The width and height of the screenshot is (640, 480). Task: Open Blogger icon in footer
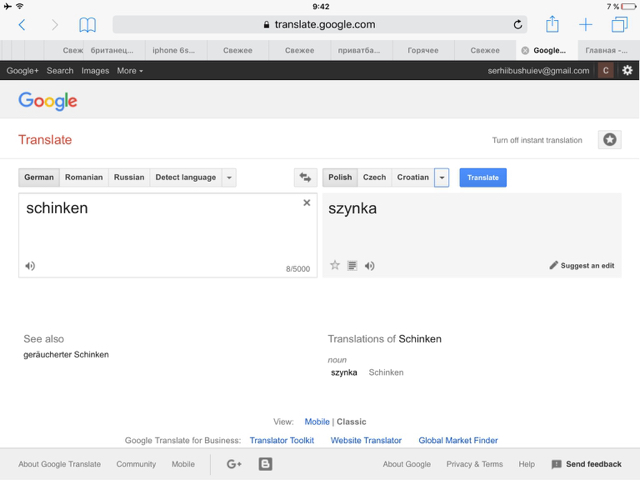tap(265, 464)
